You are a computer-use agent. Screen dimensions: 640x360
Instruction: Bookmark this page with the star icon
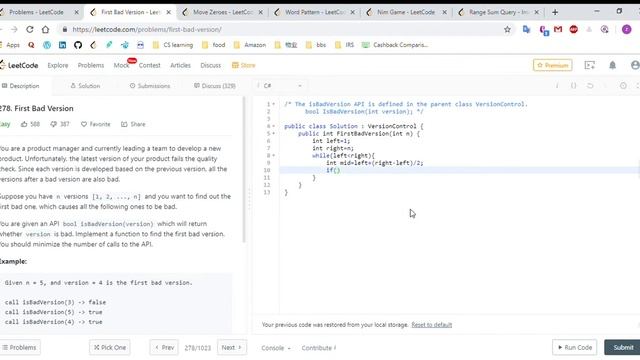(x=507, y=29)
